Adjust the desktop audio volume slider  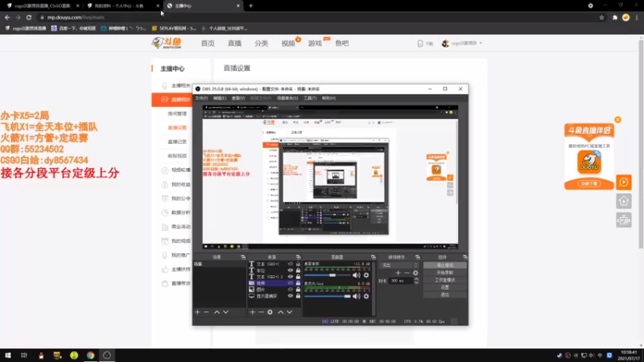328,275
